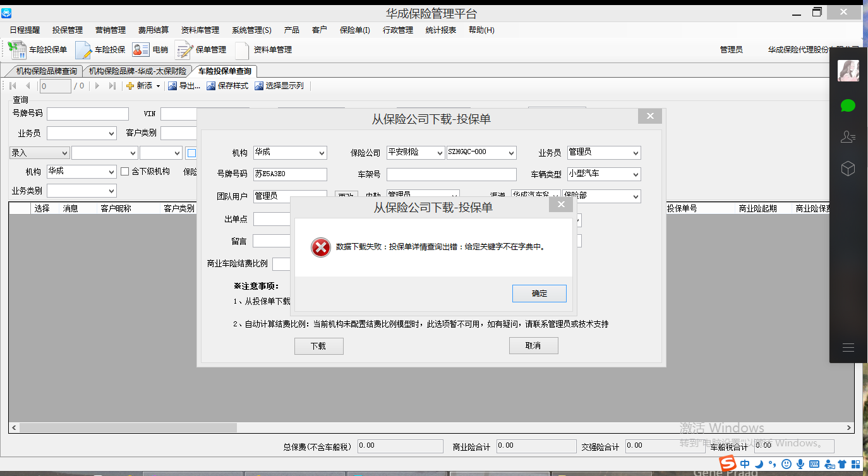Image resolution: width=868 pixels, height=476 pixels.
Task: Open 保单管理 from the toolbar
Action: tap(184, 50)
